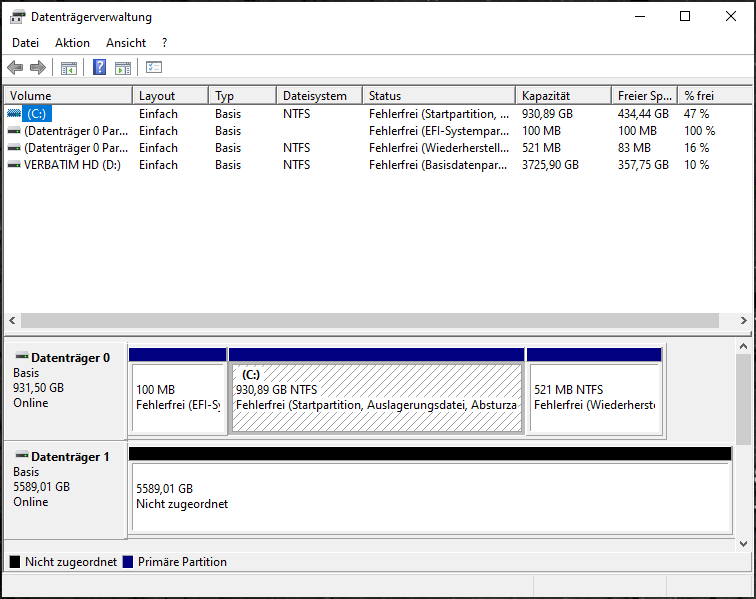This screenshot has height=599, width=756.
Task: Select the 521 MB NTFS recovery partition block
Action: pos(594,391)
